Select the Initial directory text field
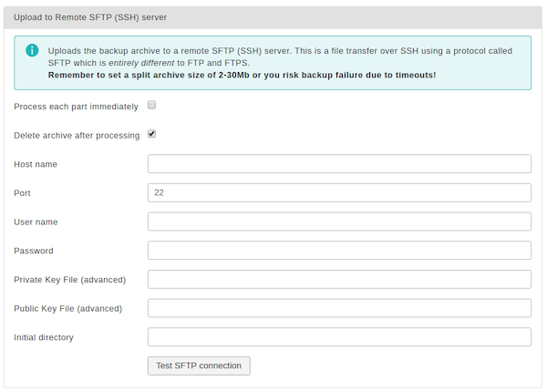This screenshot has height=392, width=547. 339,337
